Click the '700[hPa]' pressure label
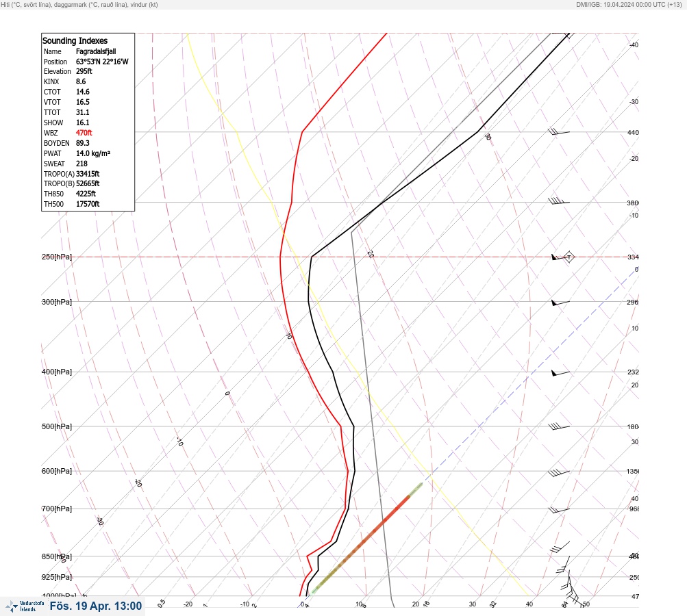 57,509
